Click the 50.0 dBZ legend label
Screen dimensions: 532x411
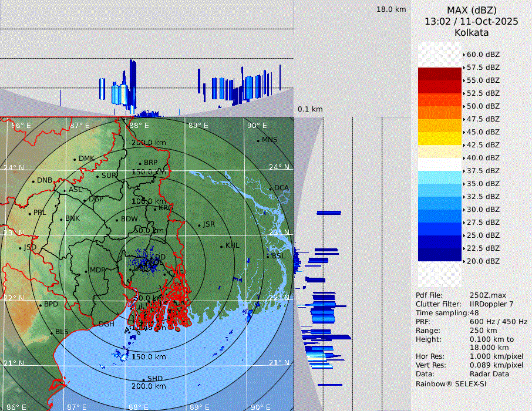click(x=483, y=106)
